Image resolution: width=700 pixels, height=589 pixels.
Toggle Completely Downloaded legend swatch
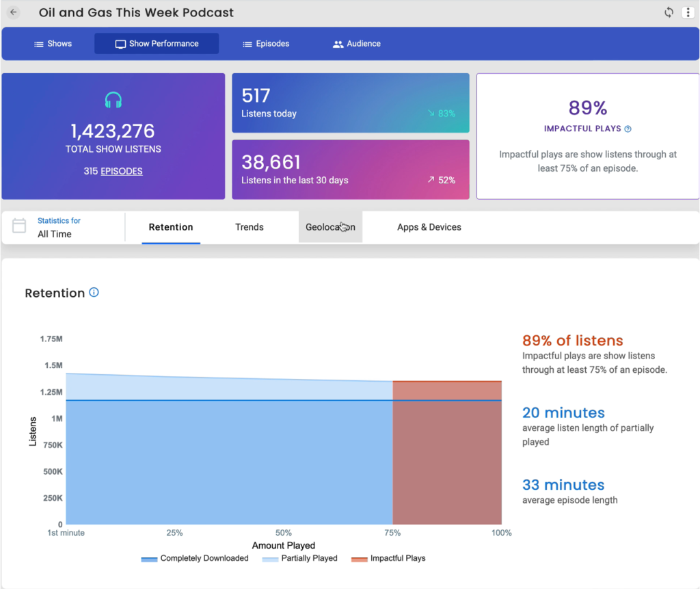click(149, 559)
